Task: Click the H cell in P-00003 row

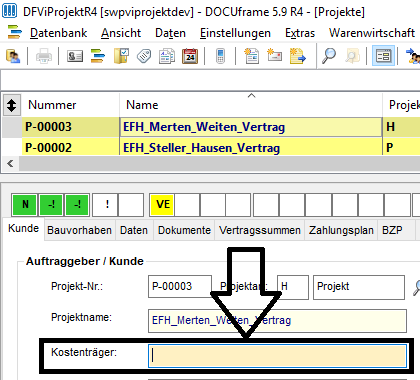Action: point(402,127)
